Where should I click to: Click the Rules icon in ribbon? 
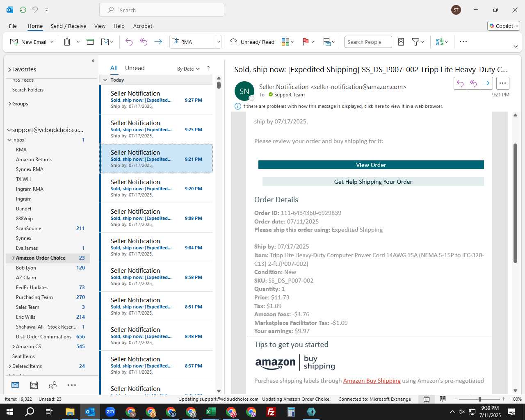coord(327,42)
